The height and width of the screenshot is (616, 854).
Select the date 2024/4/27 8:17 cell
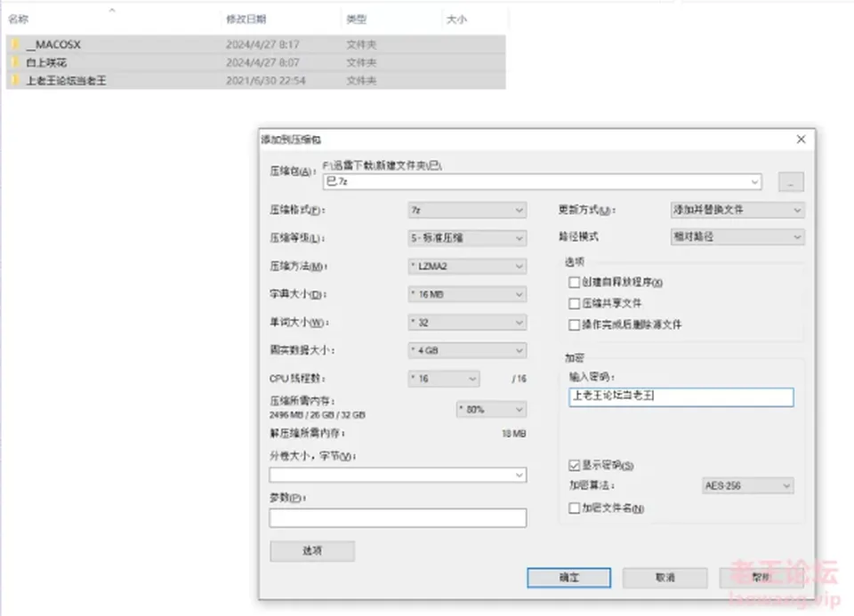point(262,44)
